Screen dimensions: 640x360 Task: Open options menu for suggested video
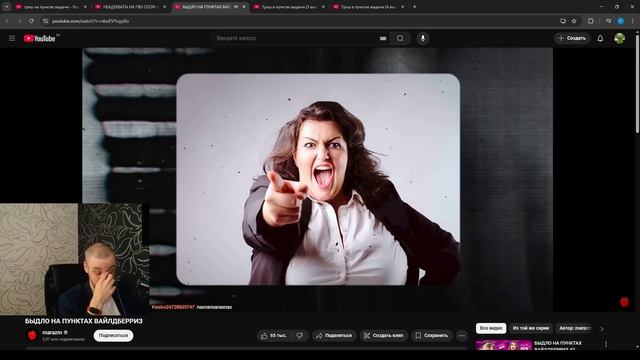pyautogui.click(x=606, y=344)
